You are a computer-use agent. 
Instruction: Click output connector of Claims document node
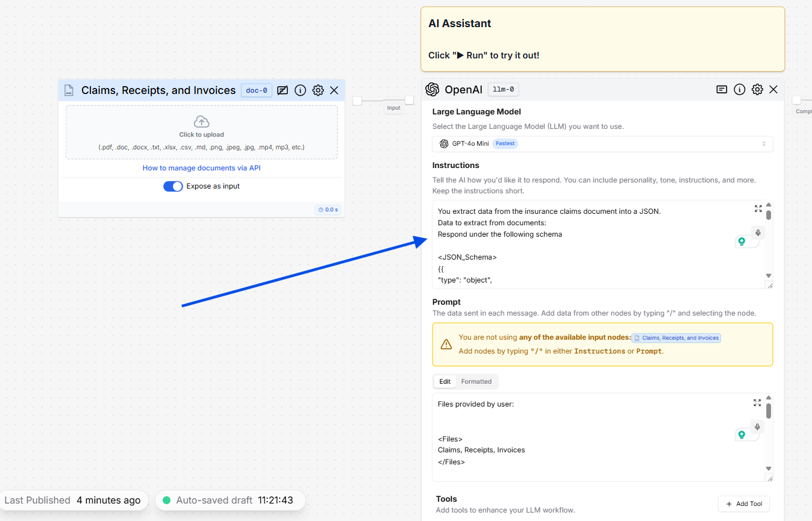pyautogui.click(x=357, y=101)
